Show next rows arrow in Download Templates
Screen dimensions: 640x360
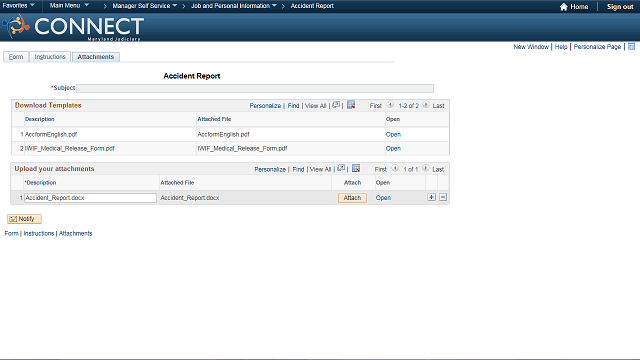(426, 105)
